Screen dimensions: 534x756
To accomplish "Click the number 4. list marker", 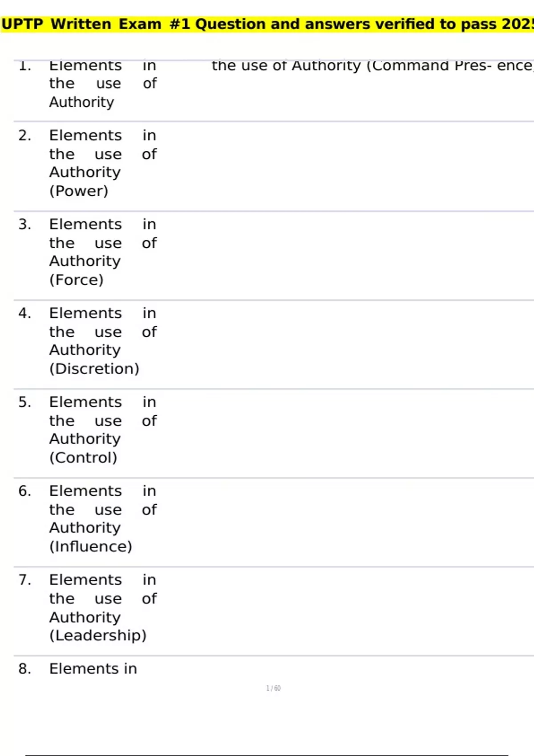I will pyautogui.click(x=24, y=313).
